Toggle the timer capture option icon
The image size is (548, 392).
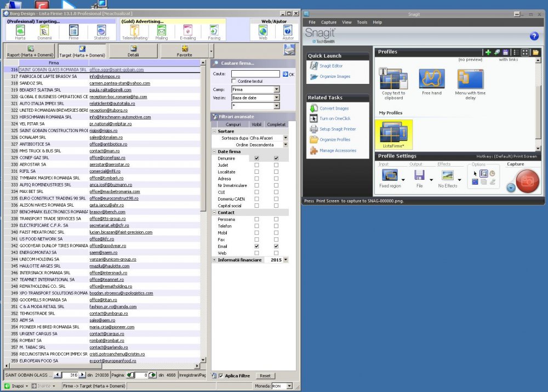coord(492,173)
